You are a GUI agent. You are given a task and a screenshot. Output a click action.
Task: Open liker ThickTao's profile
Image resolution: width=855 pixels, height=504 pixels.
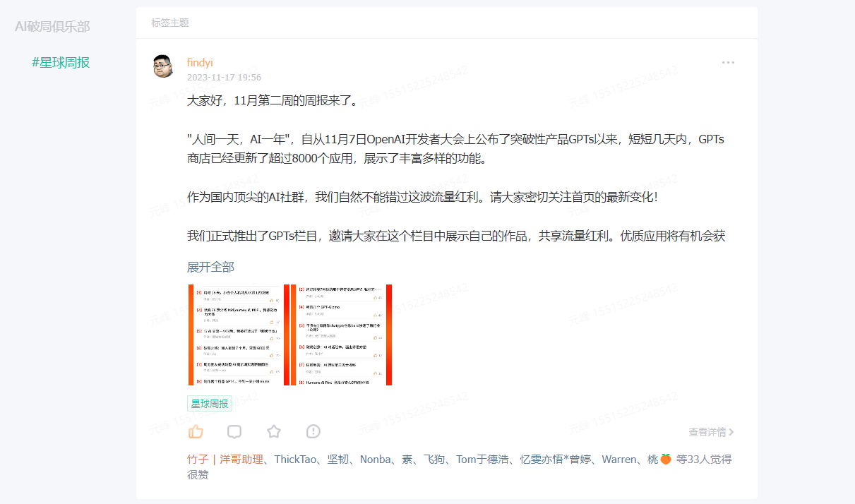click(296, 459)
